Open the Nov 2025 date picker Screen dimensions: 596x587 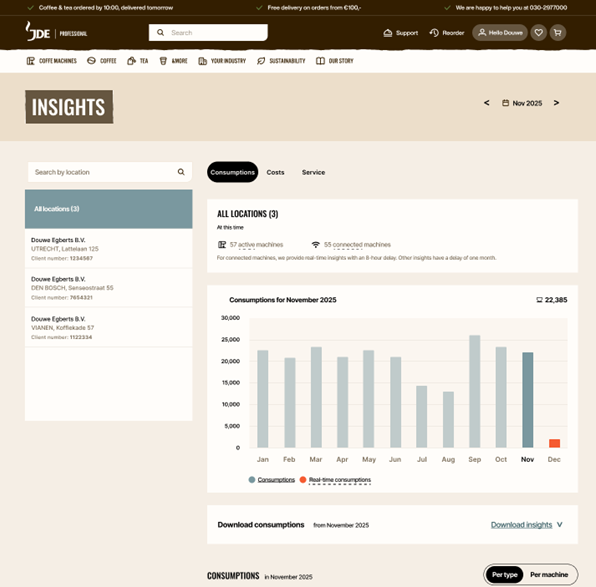click(x=522, y=103)
